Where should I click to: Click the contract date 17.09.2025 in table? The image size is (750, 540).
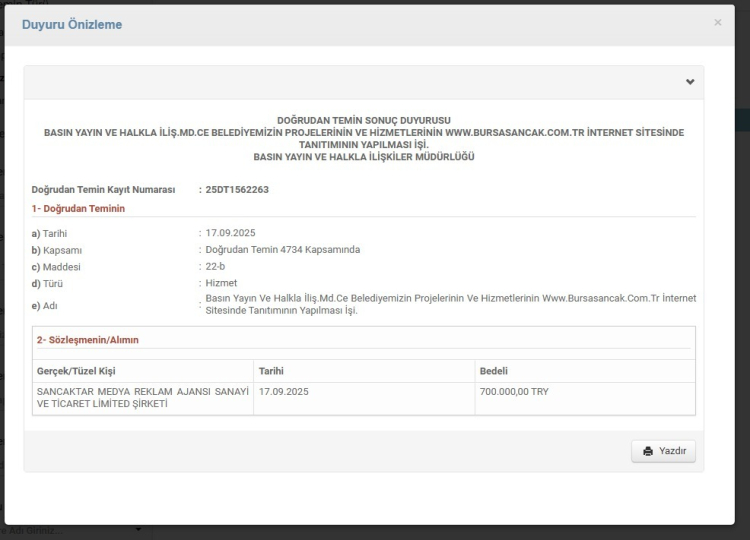pos(284,391)
